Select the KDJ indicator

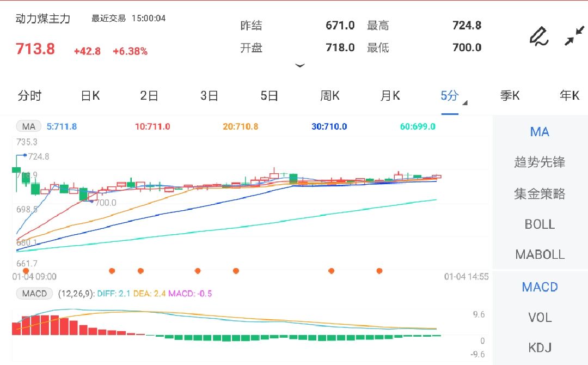[540, 347]
